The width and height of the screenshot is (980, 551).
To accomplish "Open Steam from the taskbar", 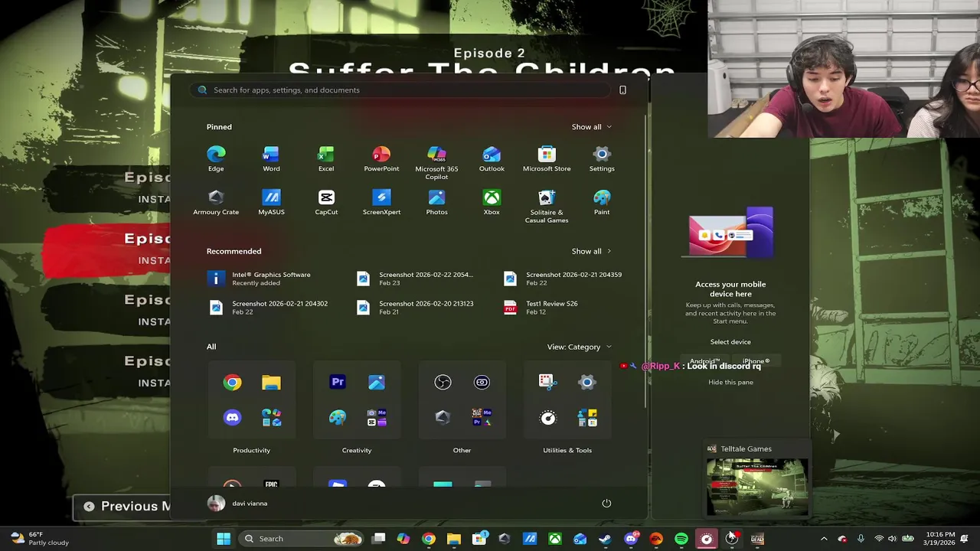I will pos(605,539).
